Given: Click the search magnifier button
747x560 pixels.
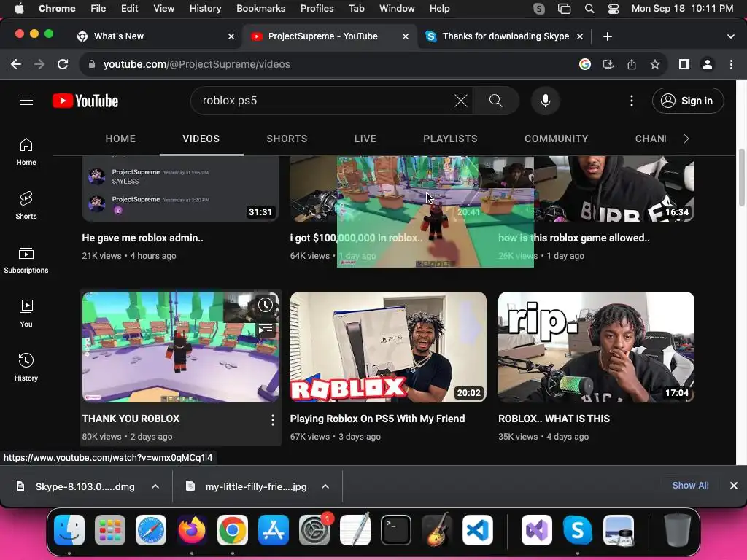Looking at the screenshot, I should [x=496, y=101].
